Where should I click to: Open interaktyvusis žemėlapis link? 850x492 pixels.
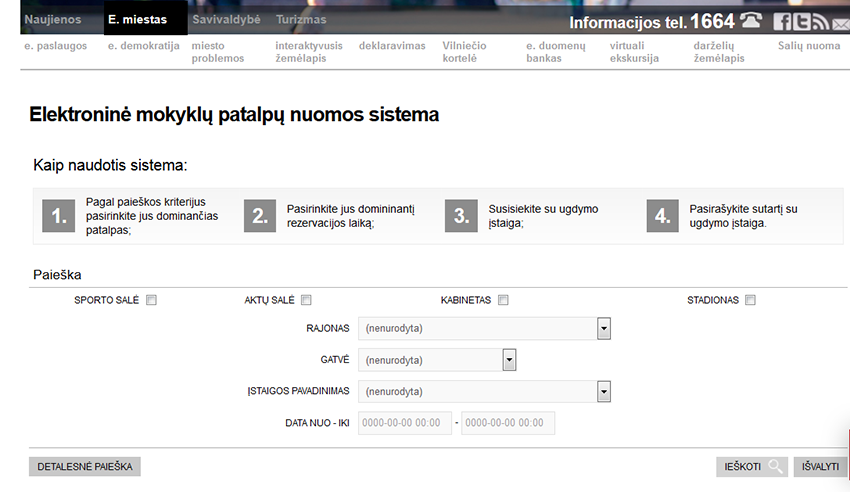309,52
